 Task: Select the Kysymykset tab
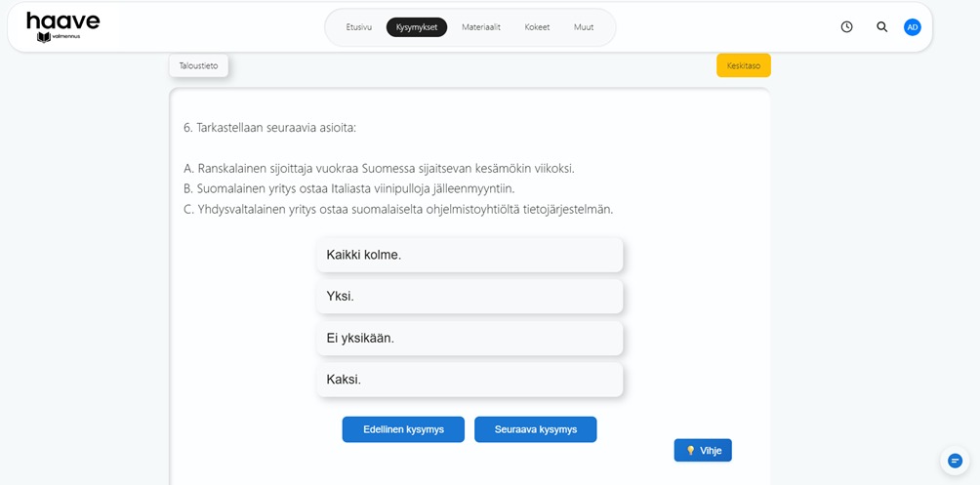click(x=417, y=27)
